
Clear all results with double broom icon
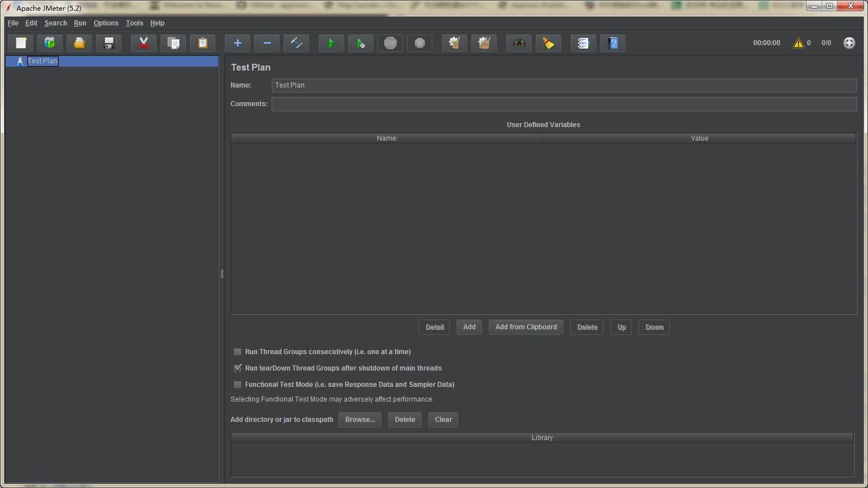[x=484, y=43]
